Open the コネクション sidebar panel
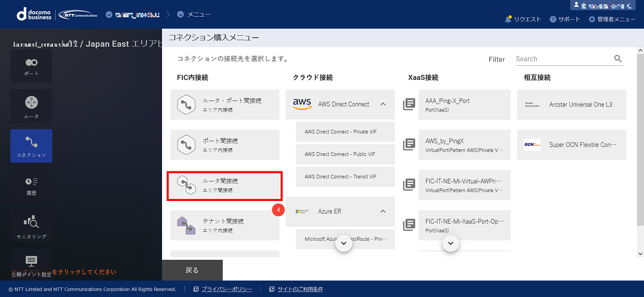Screen dimensions: 644x297 pyautogui.click(x=31, y=146)
